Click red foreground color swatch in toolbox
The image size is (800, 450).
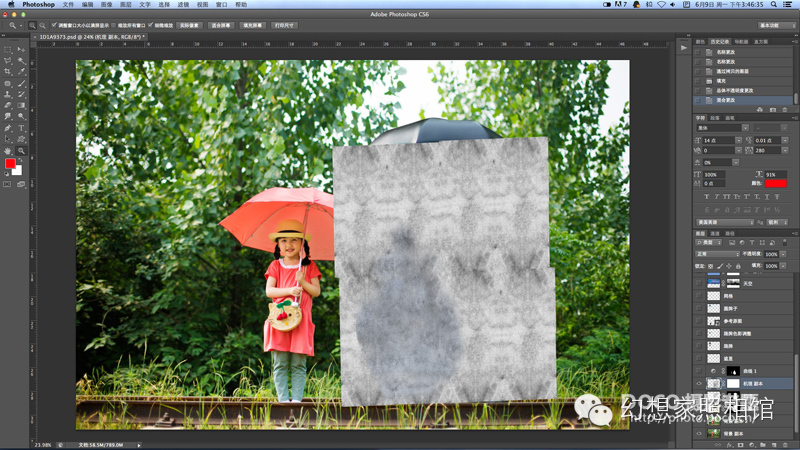pyautogui.click(x=10, y=163)
